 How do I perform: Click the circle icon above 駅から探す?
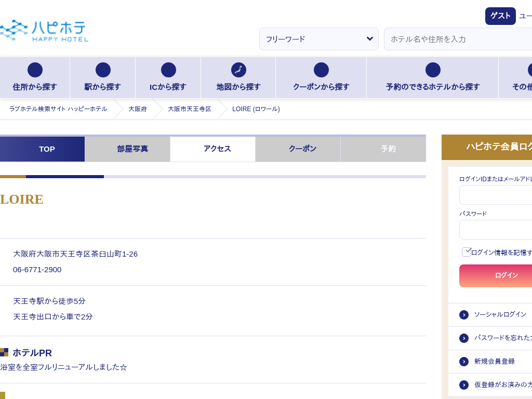[x=103, y=70]
